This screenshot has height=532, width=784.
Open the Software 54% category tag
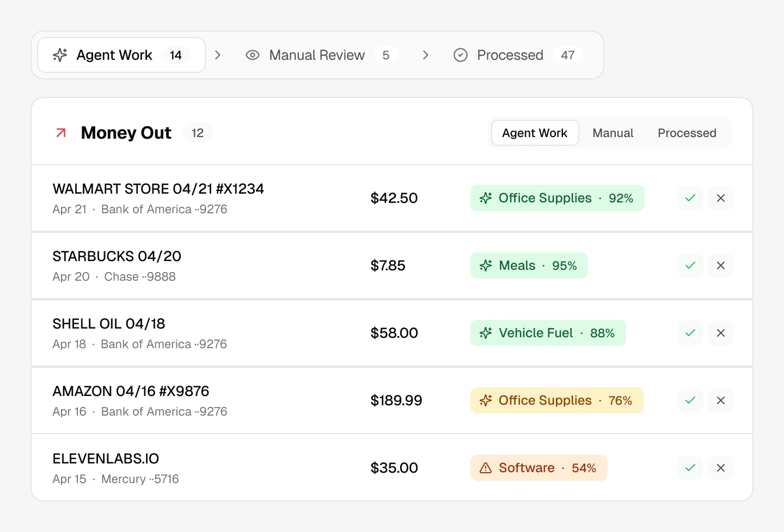click(538, 468)
